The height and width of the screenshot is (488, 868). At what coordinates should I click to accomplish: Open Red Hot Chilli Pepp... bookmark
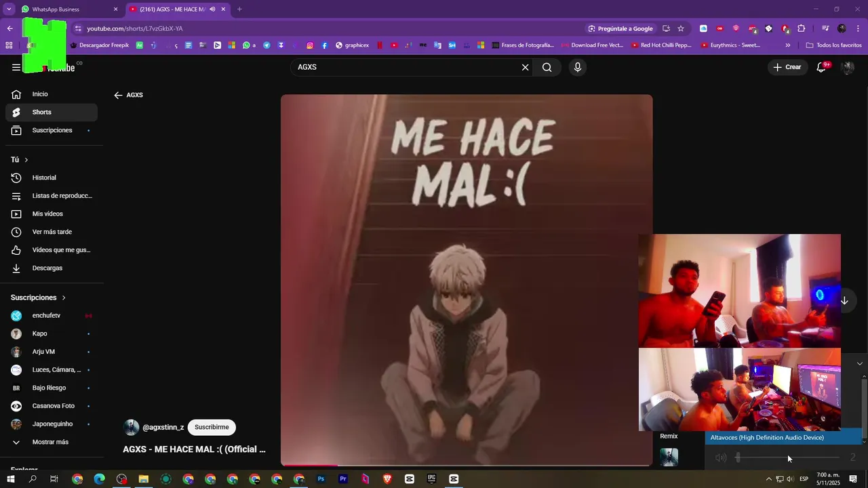coord(661,45)
